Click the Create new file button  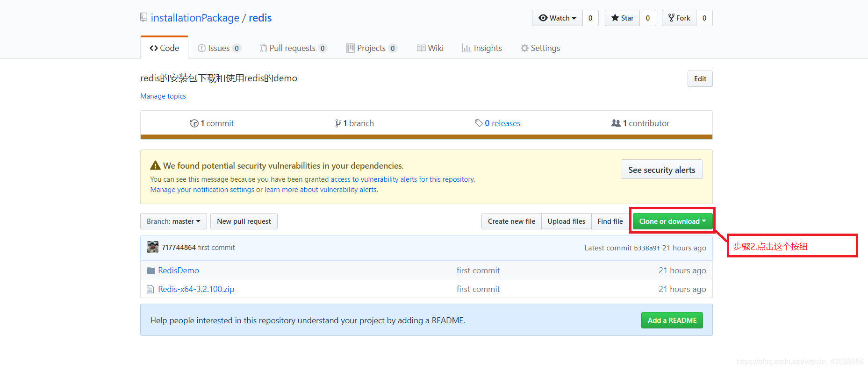coord(511,221)
